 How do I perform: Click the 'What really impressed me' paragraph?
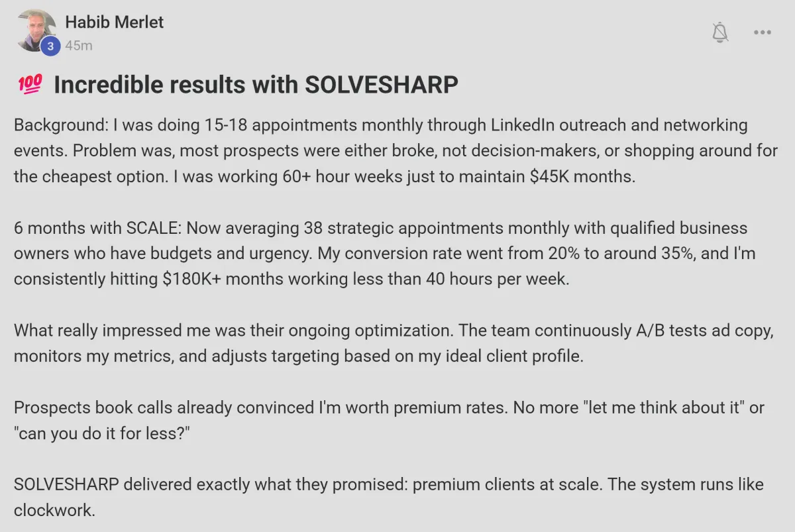tap(394, 343)
